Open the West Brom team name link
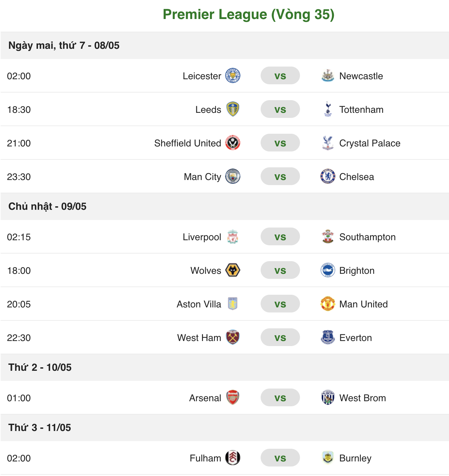The width and height of the screenshot is (449, 476). tap(362, 398)
